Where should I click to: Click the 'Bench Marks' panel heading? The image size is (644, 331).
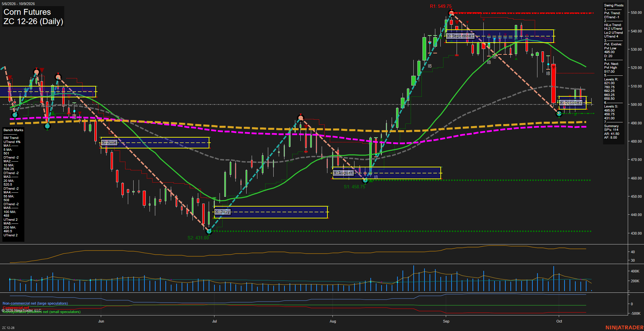[x=14, y=130]
